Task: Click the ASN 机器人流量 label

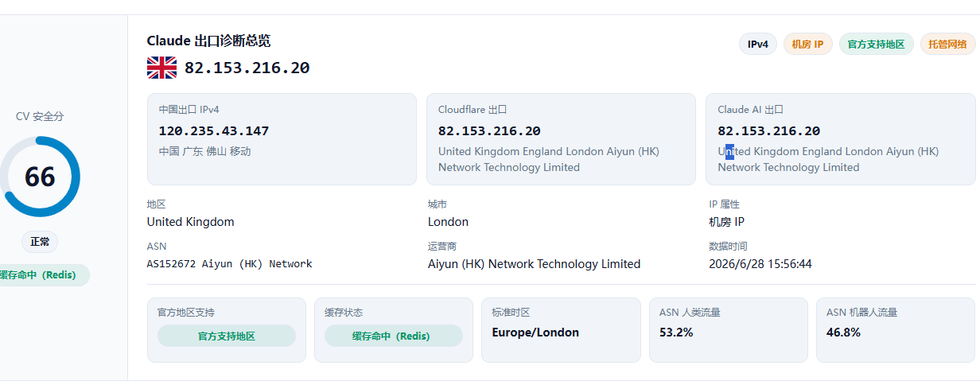Action: click(861, 313)
